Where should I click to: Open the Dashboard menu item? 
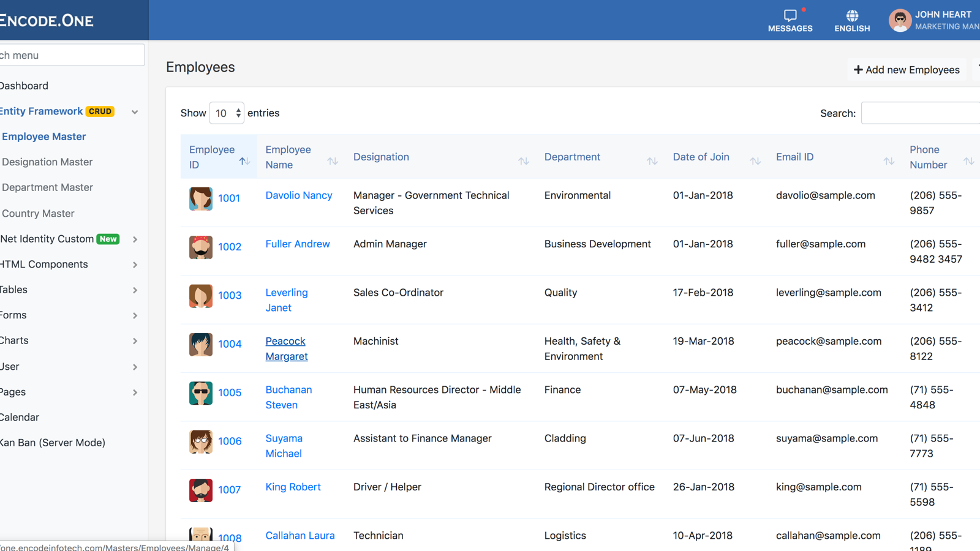(x=24, y=86)
